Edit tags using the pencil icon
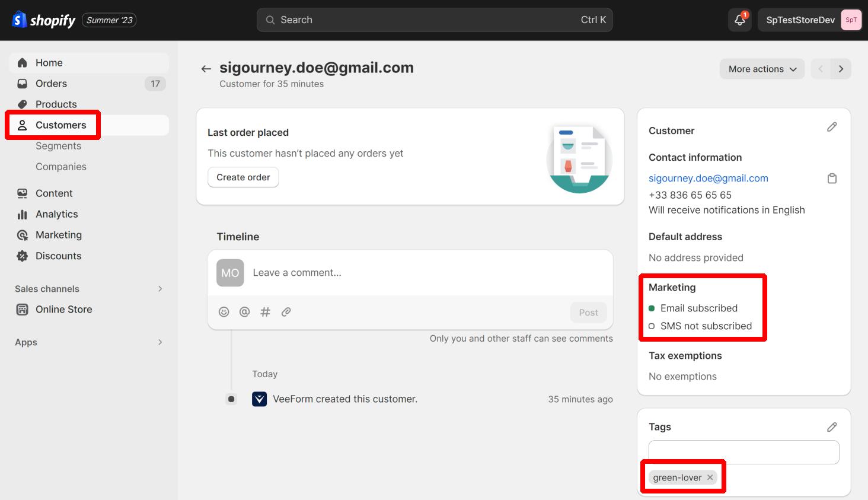 pos(832,427)
